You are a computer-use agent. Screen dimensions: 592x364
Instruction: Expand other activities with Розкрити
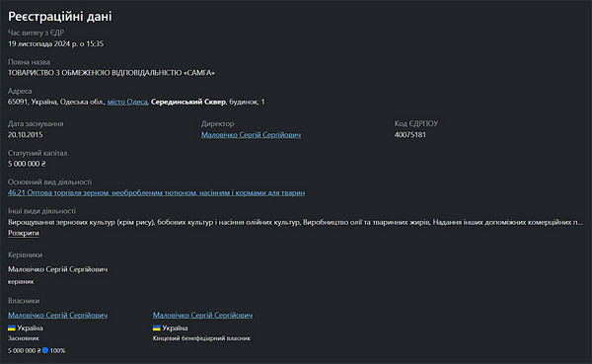pyautogui.click(x=24, y=233)
